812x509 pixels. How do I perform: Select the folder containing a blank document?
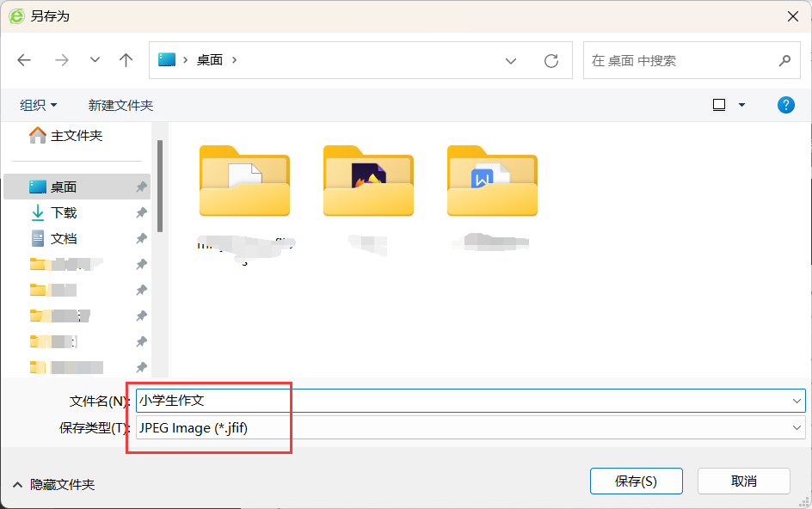[x=244, y=181]
